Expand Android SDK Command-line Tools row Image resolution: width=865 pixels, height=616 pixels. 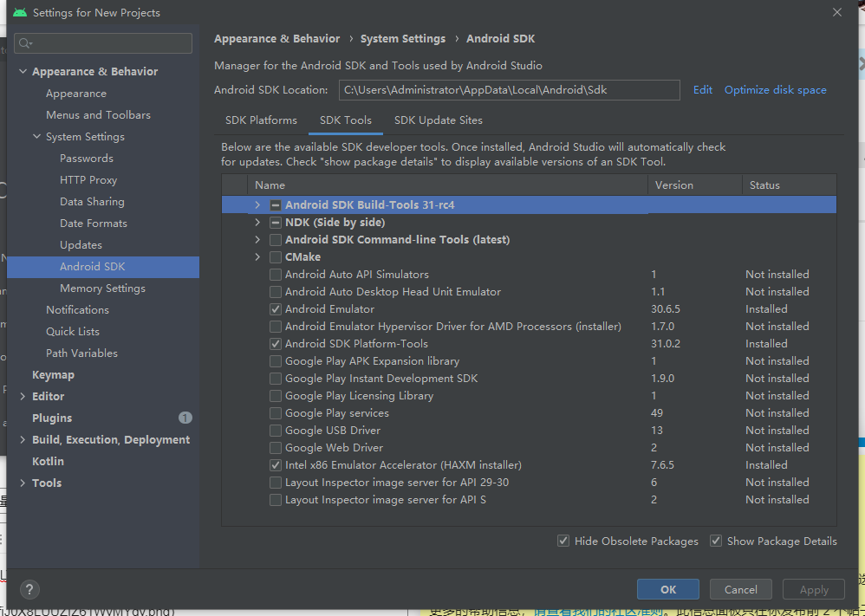[x=257, y=240]
